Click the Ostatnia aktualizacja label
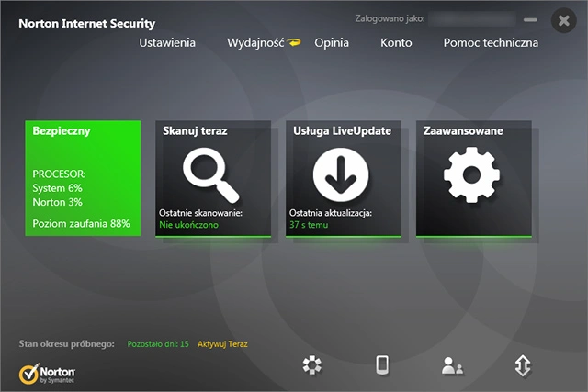 (x=331, y=213)
